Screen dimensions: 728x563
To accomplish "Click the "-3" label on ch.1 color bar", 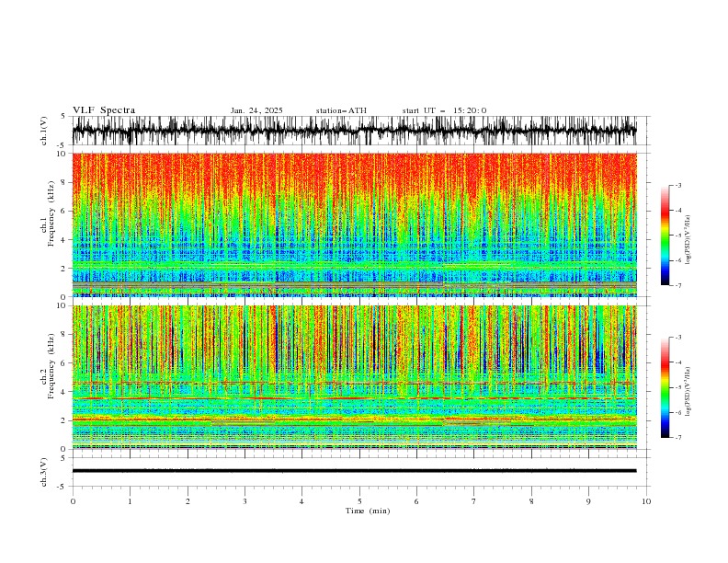I will (x=677, y=185).
